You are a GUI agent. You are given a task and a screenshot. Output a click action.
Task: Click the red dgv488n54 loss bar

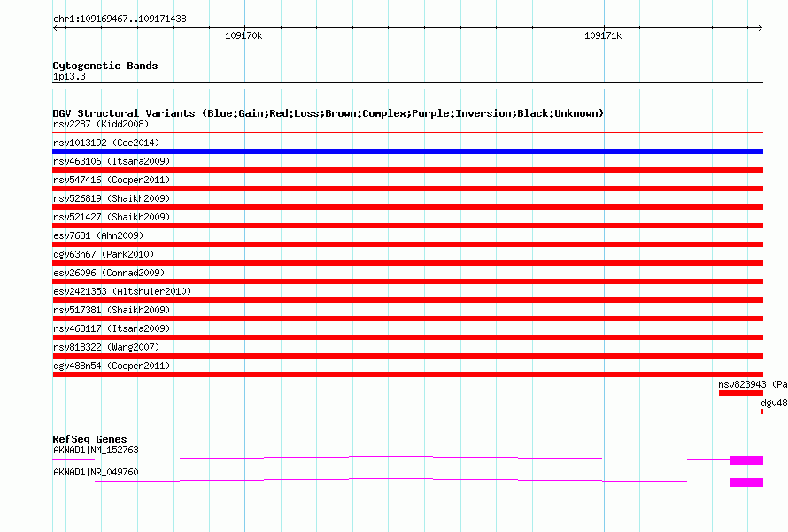[407, 374]
